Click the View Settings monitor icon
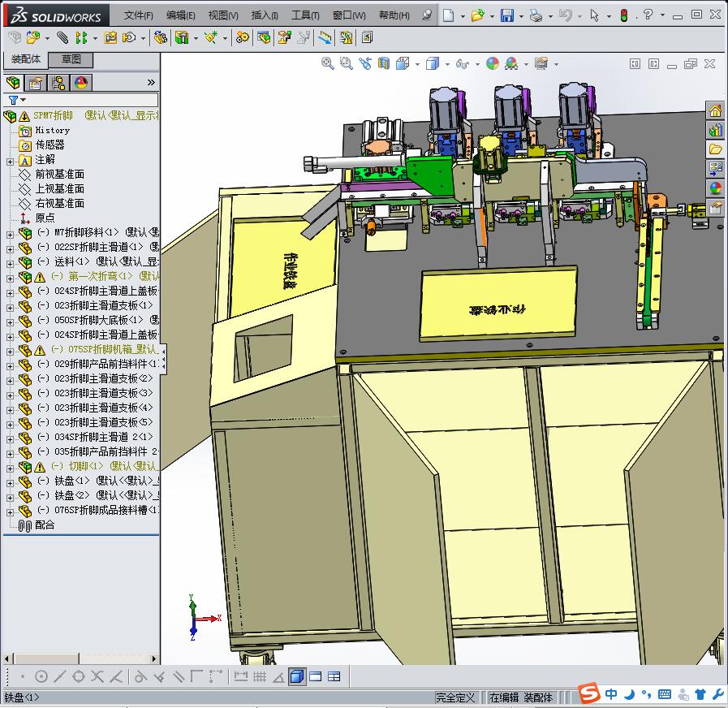 coord(541,63)
